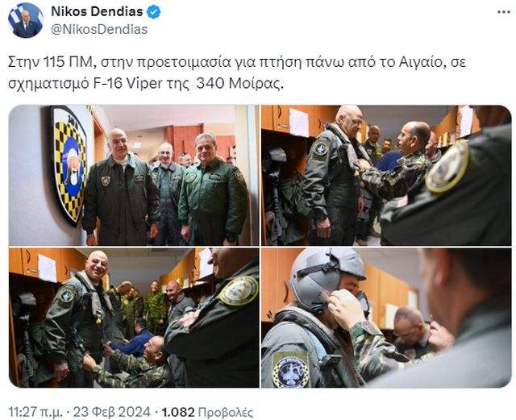This screenshot has height=420, width=516.
Task: Open the top-left photo with squadron emblem
Action: [134, 176]
